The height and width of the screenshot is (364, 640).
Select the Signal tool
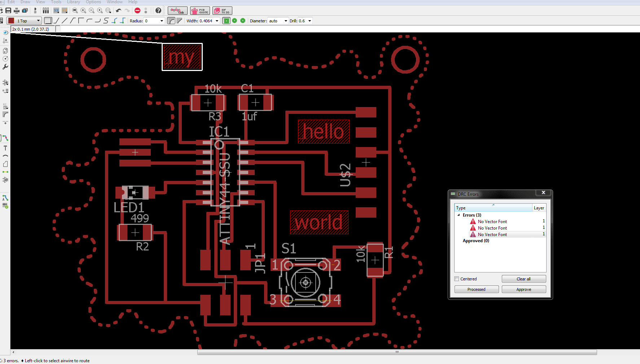click(x=5, y=172)
